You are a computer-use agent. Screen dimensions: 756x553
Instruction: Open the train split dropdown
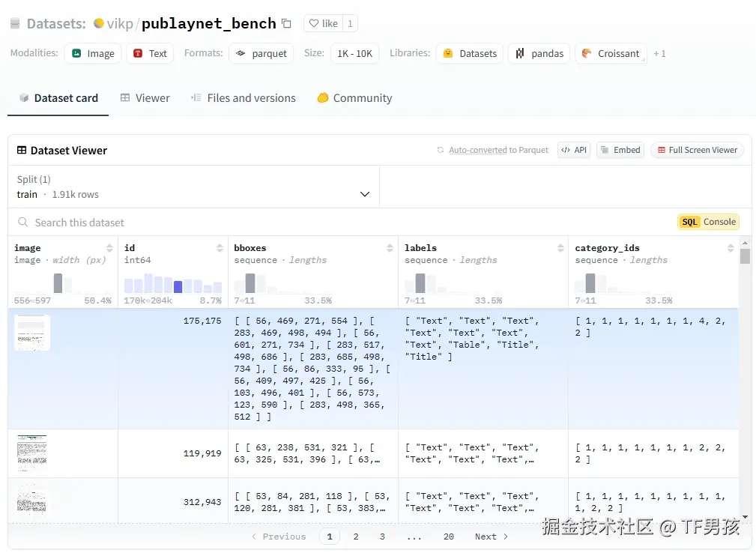click(x=365, y=194)
